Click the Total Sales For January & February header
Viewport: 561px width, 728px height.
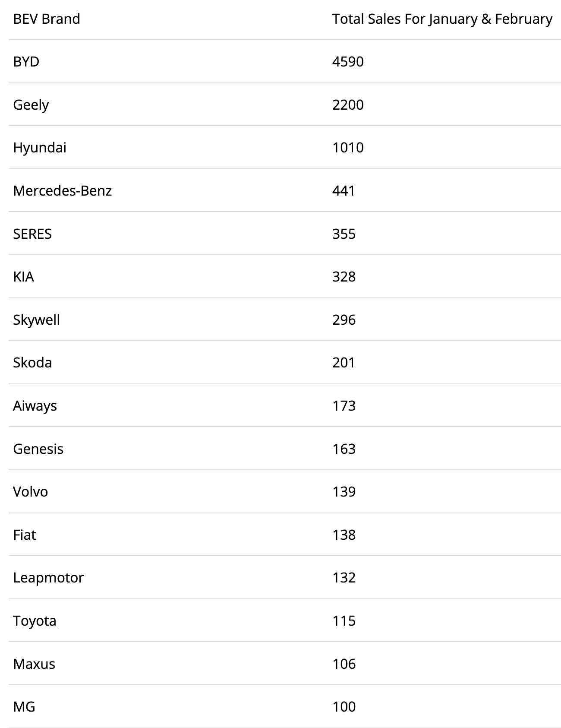442,19
